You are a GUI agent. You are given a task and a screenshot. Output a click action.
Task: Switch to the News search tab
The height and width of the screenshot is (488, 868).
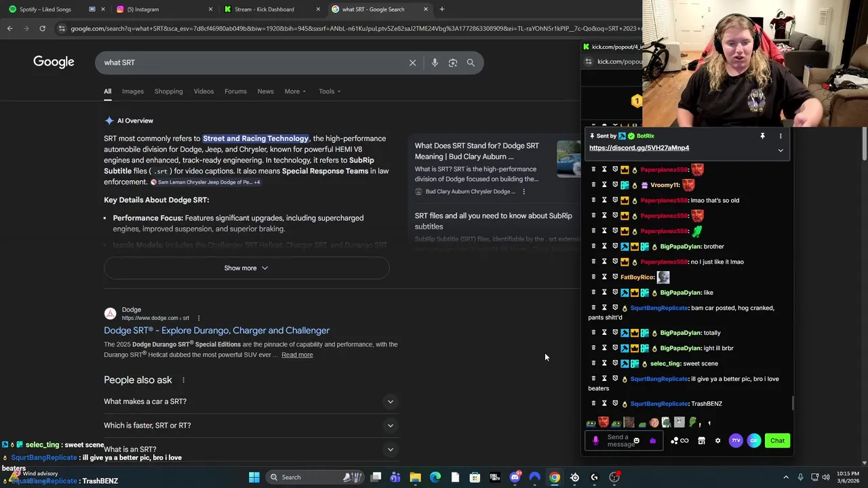(265, 91)
